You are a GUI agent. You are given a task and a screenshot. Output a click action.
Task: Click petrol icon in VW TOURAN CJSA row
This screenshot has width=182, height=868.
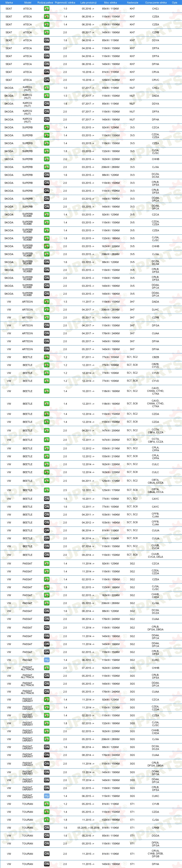coord(47,820)
